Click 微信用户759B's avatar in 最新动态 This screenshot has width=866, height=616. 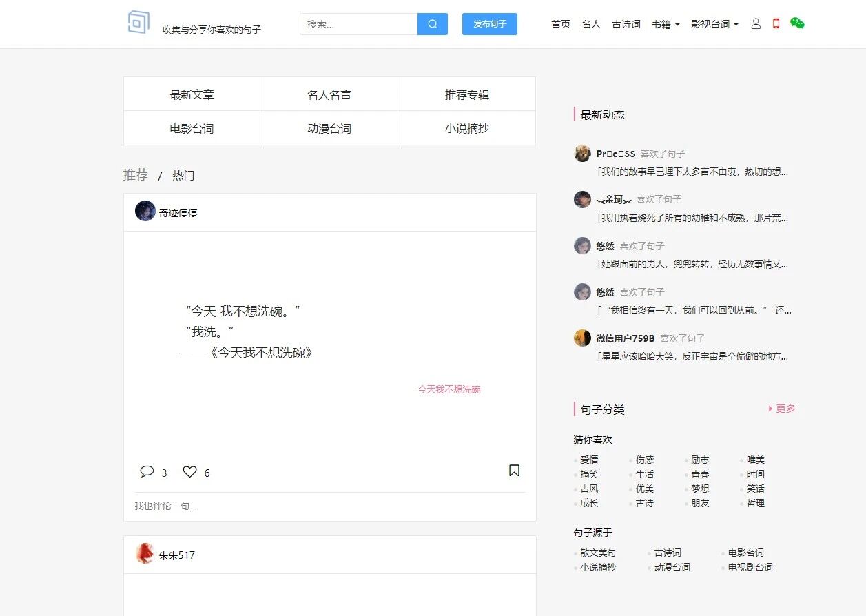point(582,338)
